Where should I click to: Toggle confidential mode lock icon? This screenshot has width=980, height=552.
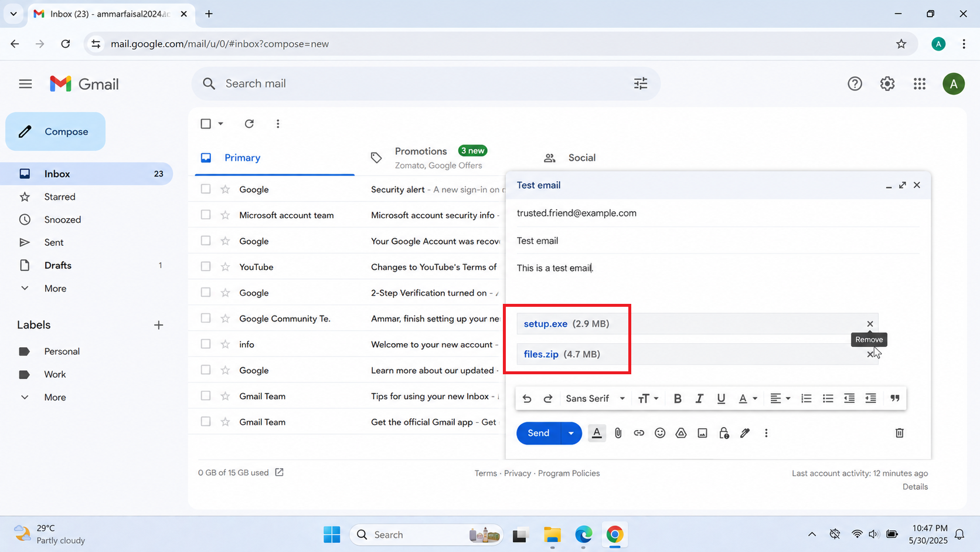click(724, 433)
